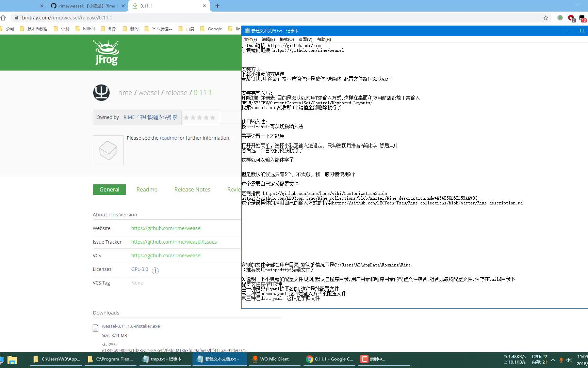The image size is (588, 368).
Task: Switch to C:\Users\WB\App... Explorer window
Action: point(56,359)
